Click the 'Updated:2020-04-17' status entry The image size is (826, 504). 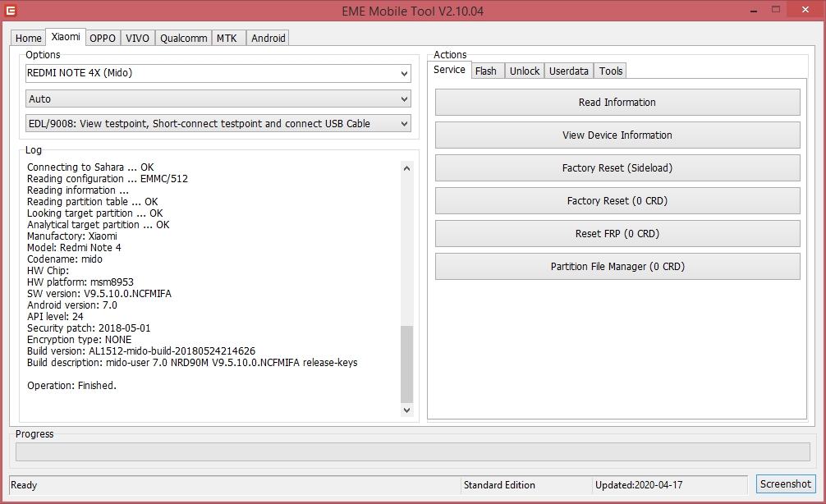coord(639,485)
